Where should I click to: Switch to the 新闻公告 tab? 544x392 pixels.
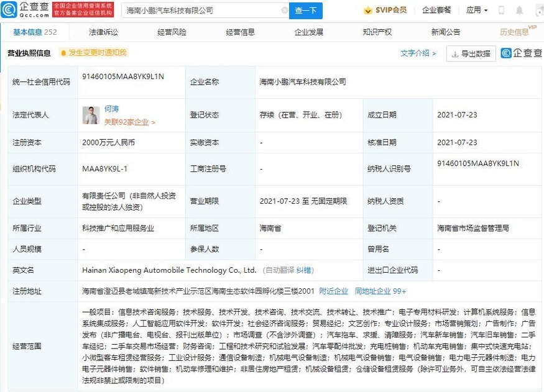point(446,32)
